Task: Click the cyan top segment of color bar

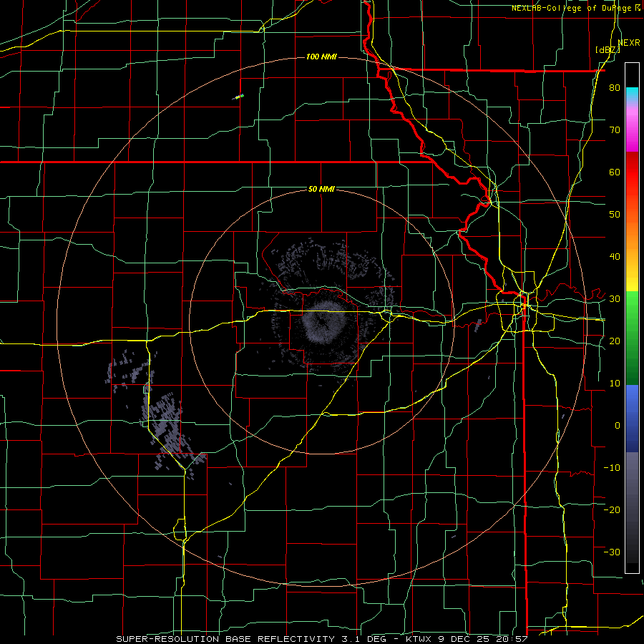Action: coord(632,94)
